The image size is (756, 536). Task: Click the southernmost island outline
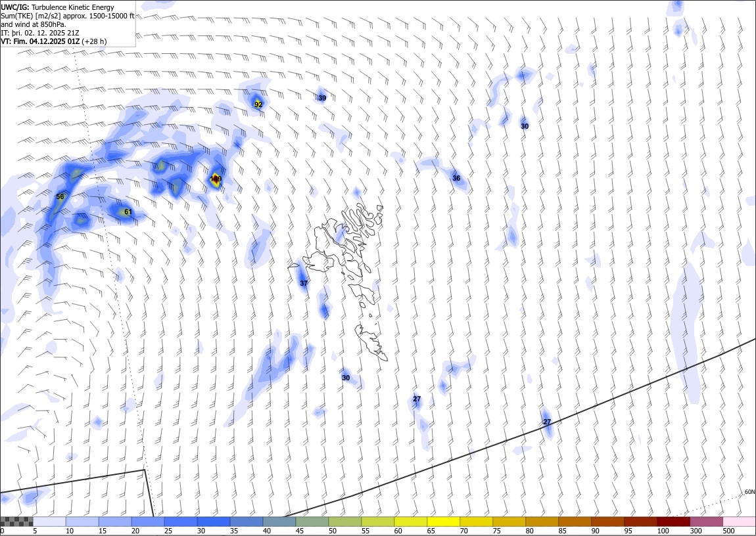(x=371, y=342)
